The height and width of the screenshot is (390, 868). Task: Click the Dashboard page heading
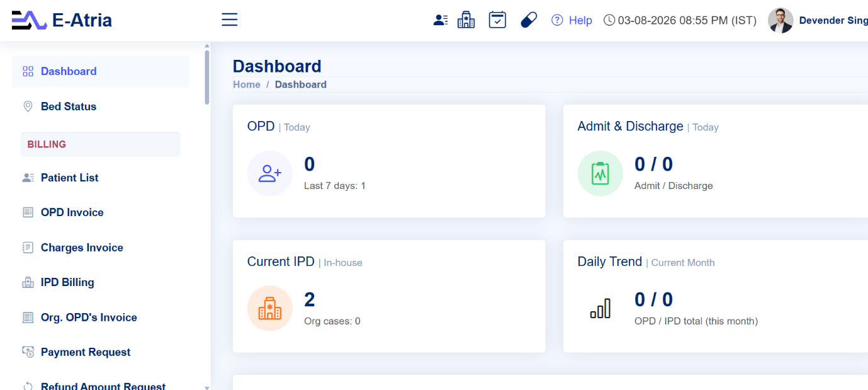pos(277,66)
